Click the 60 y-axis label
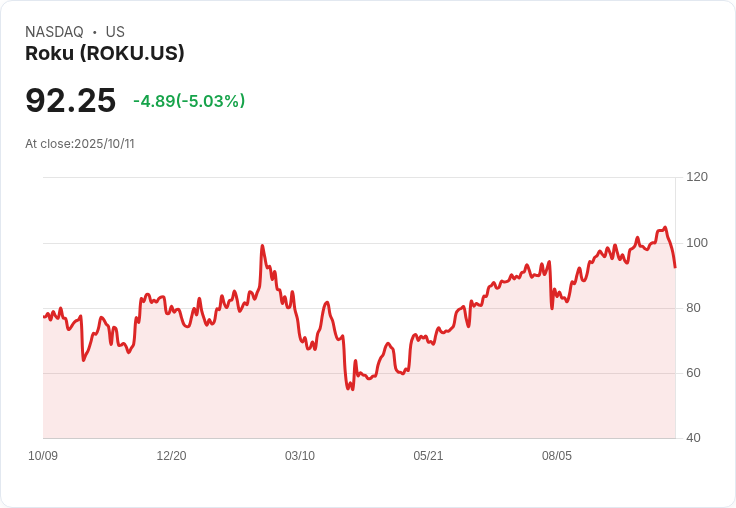736x508 pixels. 693,373
